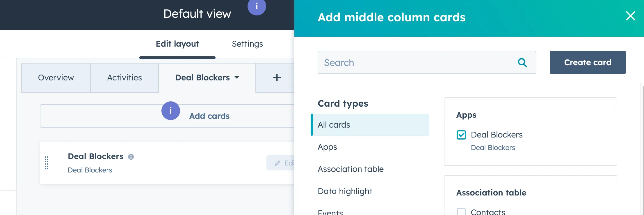Viewport: 644px width, 215px height.
Task: Select Data highlight card type
Action: (x=345, y=191)
